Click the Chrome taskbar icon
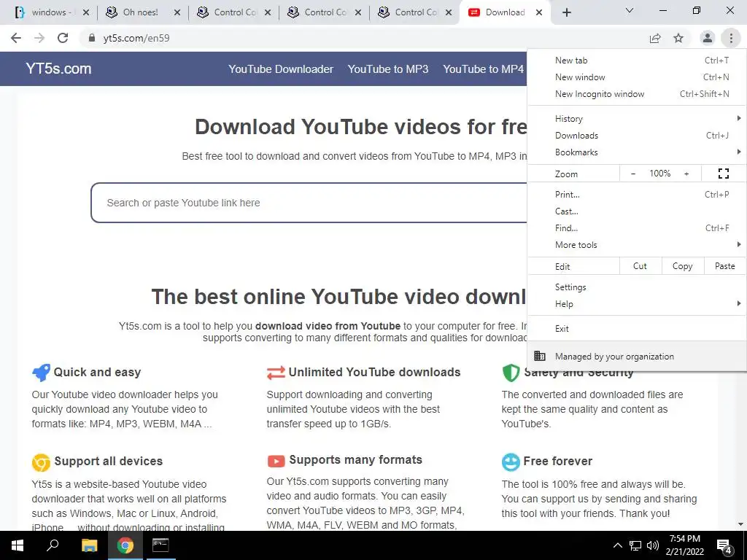 pyautogui.click(x=125, y=545)
